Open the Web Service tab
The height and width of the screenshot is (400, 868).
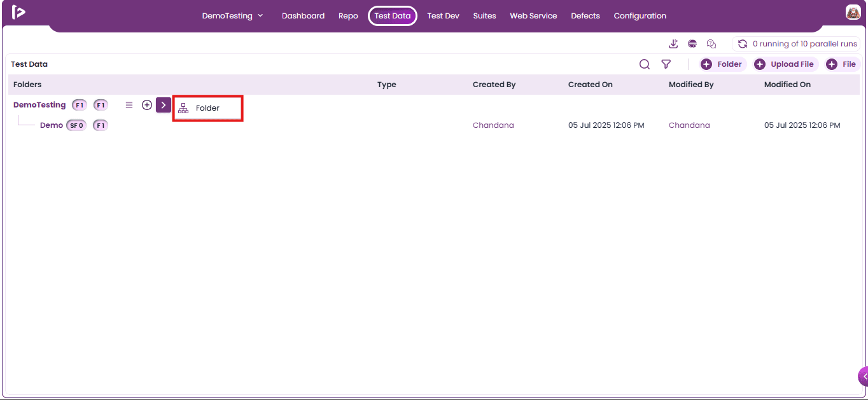[533, 16]
